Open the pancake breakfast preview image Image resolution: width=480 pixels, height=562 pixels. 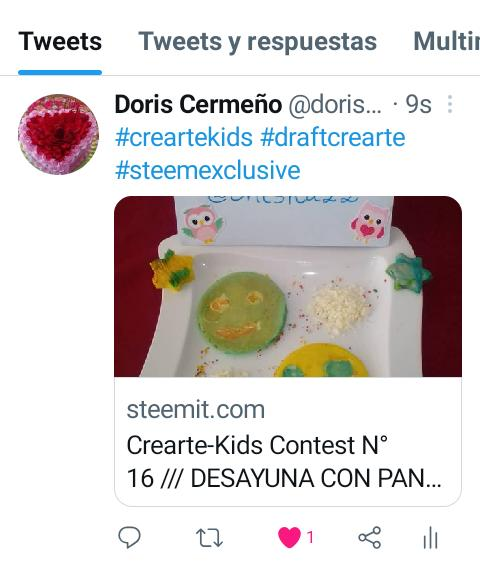click(288, 286)
